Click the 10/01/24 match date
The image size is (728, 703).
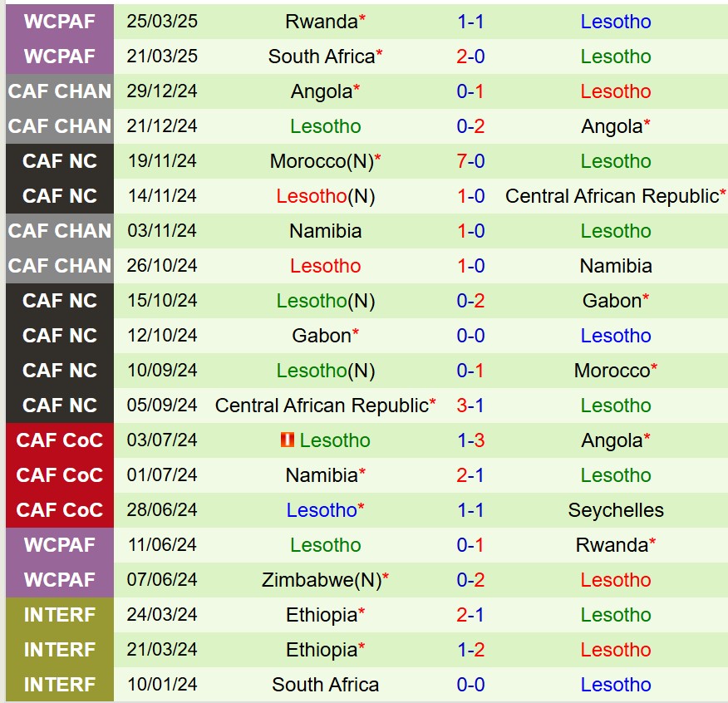click(162, 685)
